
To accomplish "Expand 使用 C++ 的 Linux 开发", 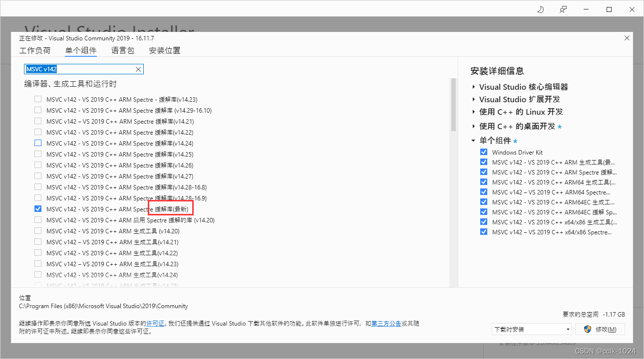I will pyautogui.click(x=473, y=112).
